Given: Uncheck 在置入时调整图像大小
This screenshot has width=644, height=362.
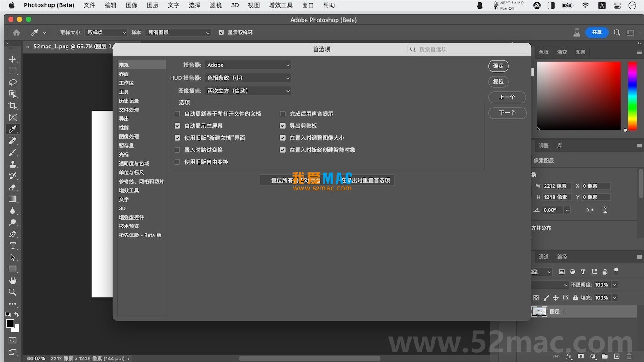Looking at the screenshot, I should pyautogui.click(x=282, y=138).
